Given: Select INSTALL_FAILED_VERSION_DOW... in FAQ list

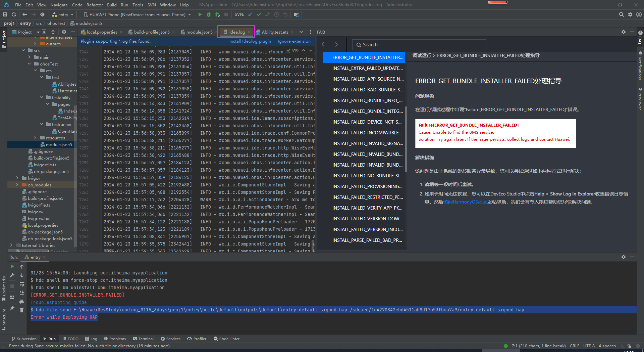Looking at the screenshot, I should (367, 219).
